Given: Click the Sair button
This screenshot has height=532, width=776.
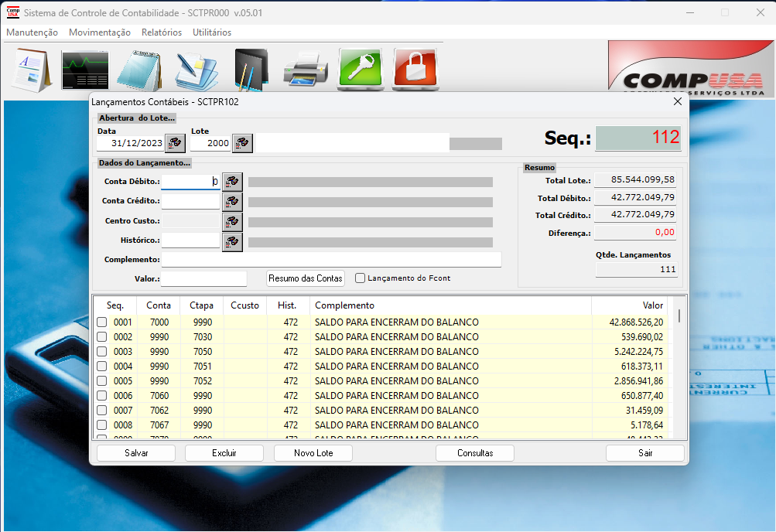Looking at the screenshot, I should click(645, 453).
